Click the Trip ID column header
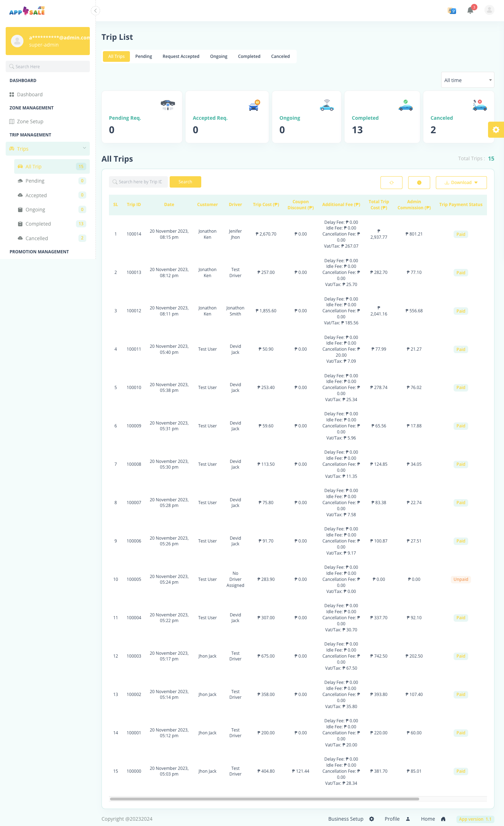Image resolution: width=504 pixels, height=826 pixels. [134, 205]
